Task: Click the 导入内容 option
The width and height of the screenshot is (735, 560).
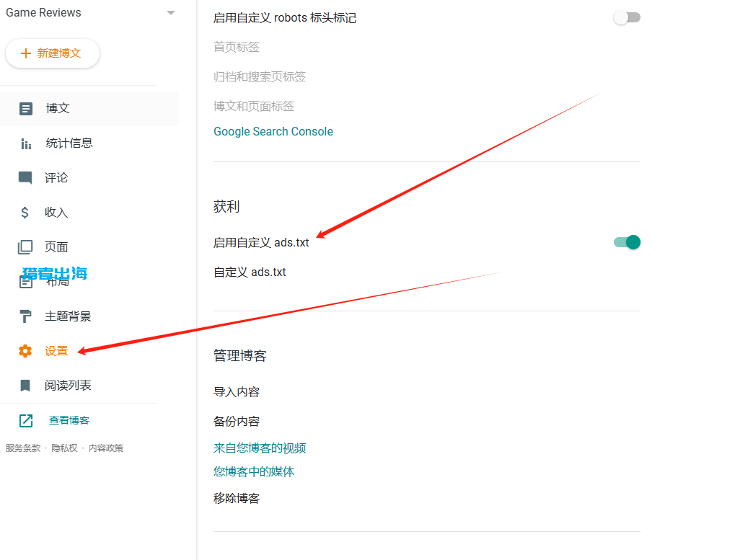Action: coord(237,392)
